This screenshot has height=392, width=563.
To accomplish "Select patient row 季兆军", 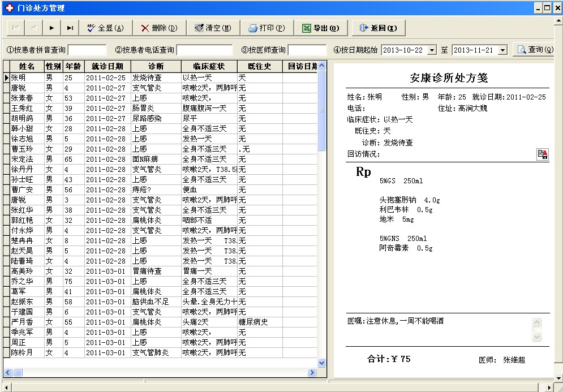I will pyautogui.click(x=160, y=332).
